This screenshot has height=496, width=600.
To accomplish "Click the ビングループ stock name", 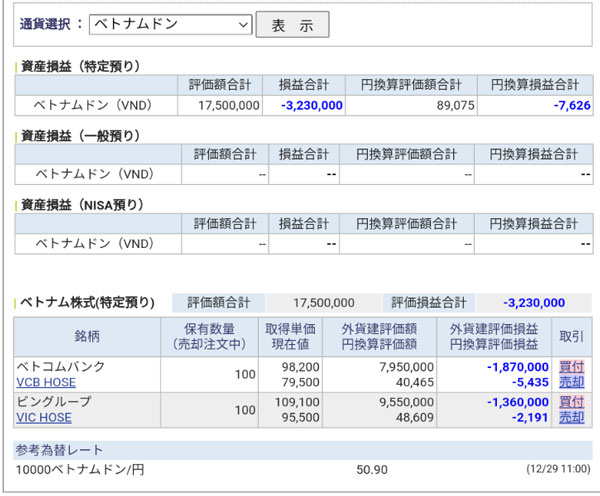I will click(57, 402).
